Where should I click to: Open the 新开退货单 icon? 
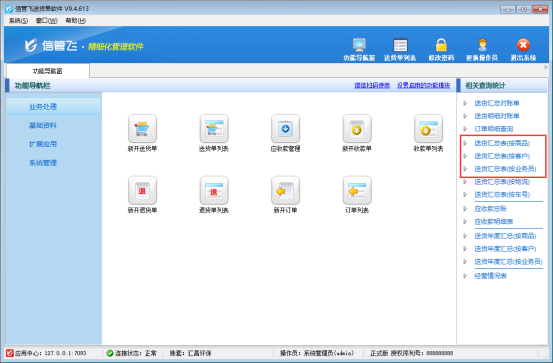pos(142,190)
